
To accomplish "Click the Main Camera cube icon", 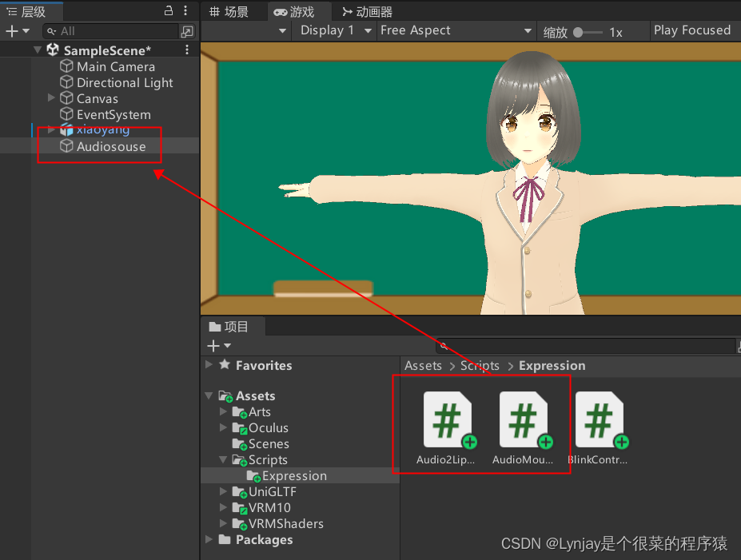I will (x=66, y=66).
